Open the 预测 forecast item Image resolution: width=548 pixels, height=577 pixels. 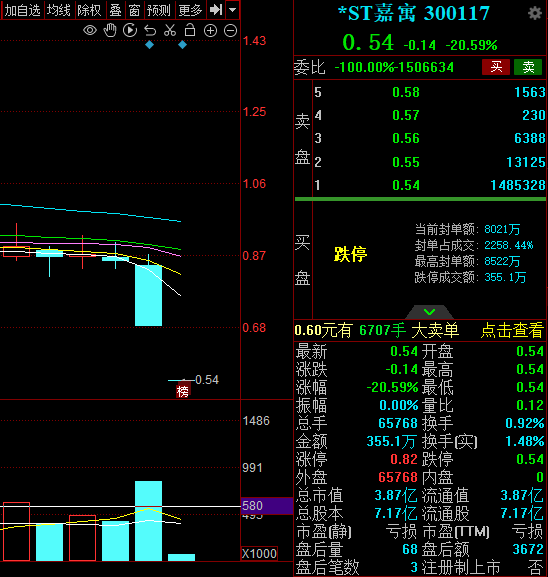[159, 10]
